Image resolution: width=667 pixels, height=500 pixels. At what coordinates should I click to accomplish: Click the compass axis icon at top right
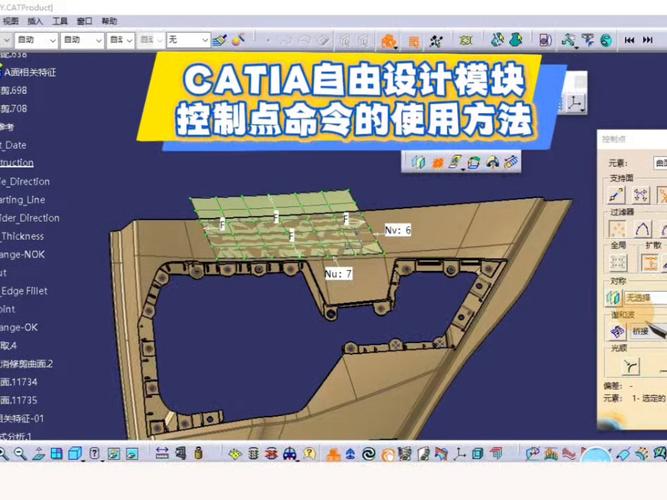[575, 103]
